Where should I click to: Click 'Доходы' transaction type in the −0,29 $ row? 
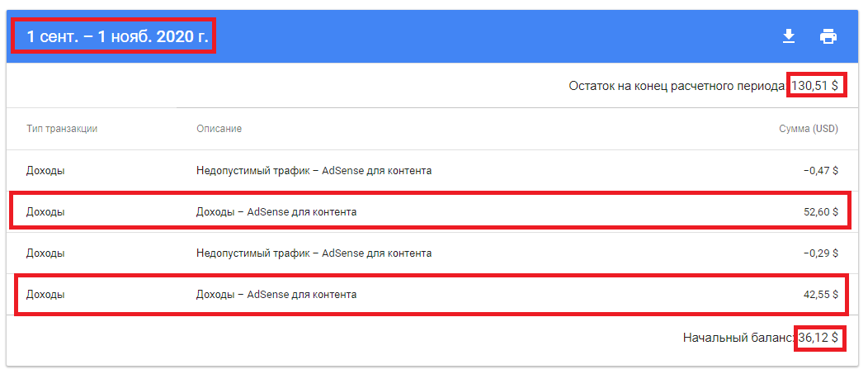(x=45, y=253)
